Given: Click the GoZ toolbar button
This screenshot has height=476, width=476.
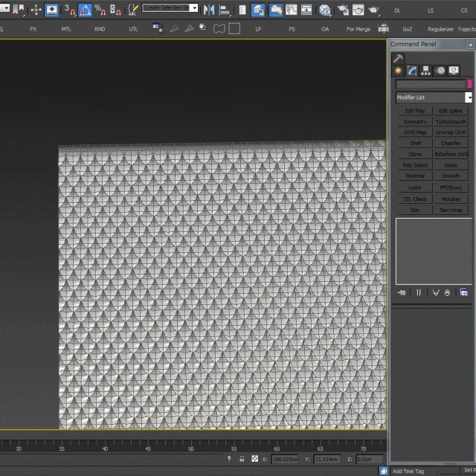Looking at the screenshot, I should [x=408, y=29].
